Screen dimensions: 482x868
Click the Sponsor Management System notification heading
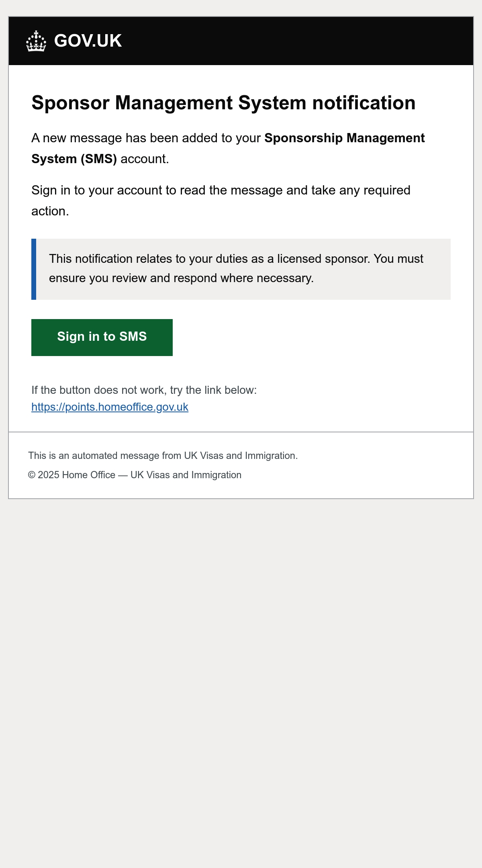[x=223, y=103]
